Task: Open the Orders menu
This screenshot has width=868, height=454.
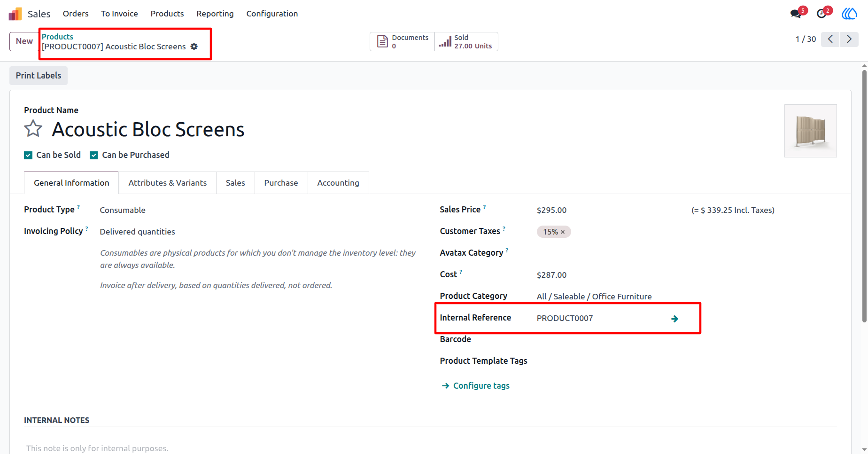Action: click(76, 14)
